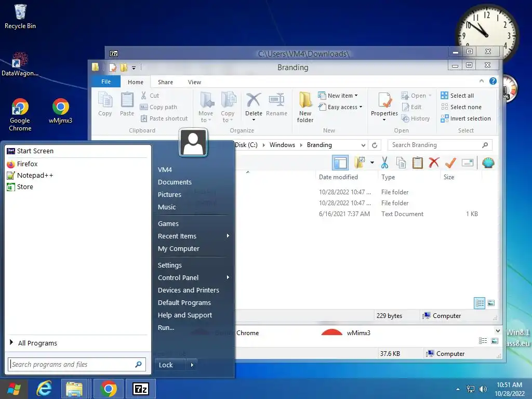
Task: Switch Branding window to details view
Action: (480, 303)
